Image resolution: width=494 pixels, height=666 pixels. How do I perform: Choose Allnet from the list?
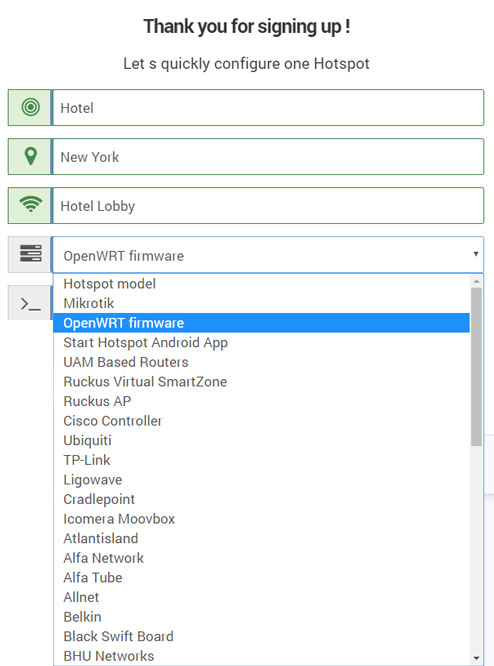tap(261, 597)
